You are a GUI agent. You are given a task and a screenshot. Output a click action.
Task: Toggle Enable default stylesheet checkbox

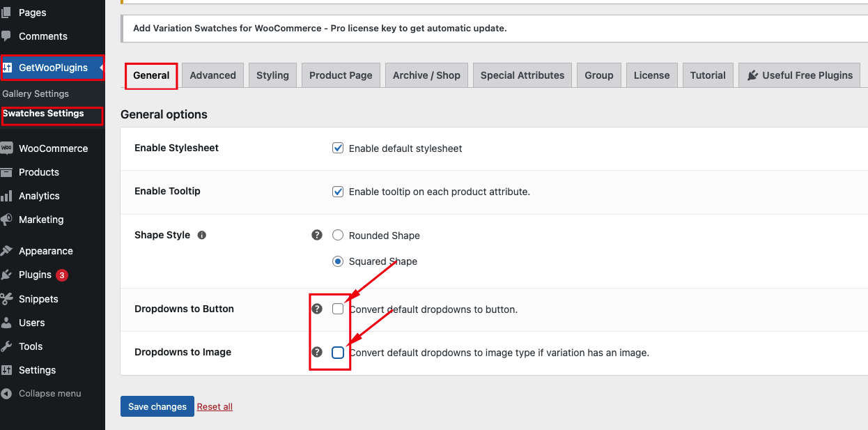(338, 148)
